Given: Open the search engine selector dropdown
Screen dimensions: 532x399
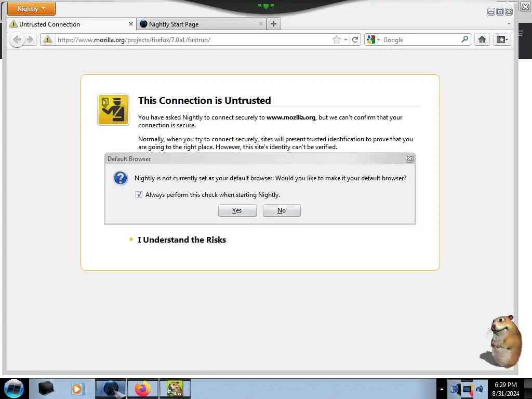Looking at the screenshot, I should pyautogui.click(x=374, y=39).
